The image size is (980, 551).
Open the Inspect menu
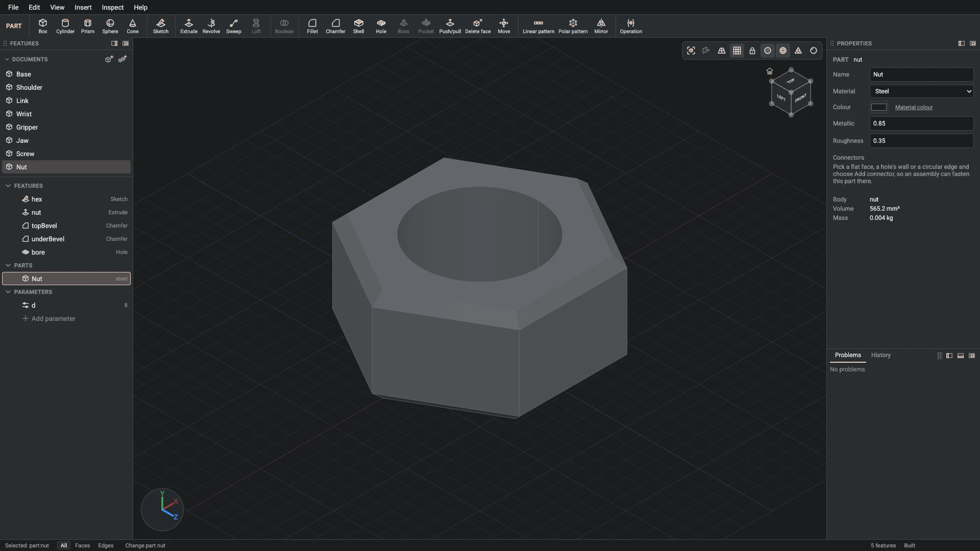tap(112, 7)
